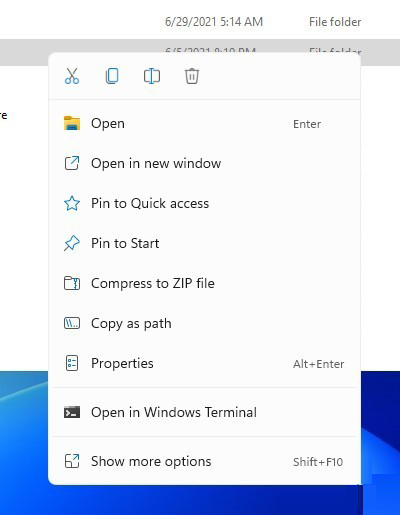Select Show more options
Viewport: 400px width, 515px height.
pyautogui.click(x=204, y=462)
